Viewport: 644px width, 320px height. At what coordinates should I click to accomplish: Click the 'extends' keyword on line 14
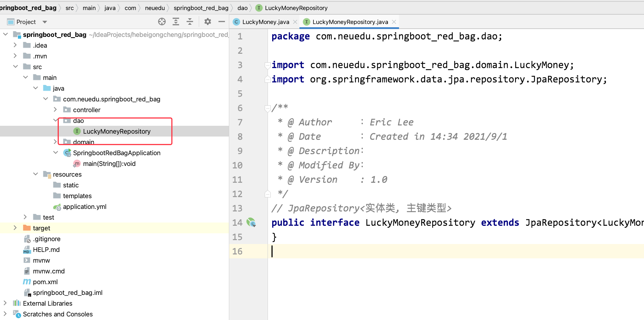(500, 223)
